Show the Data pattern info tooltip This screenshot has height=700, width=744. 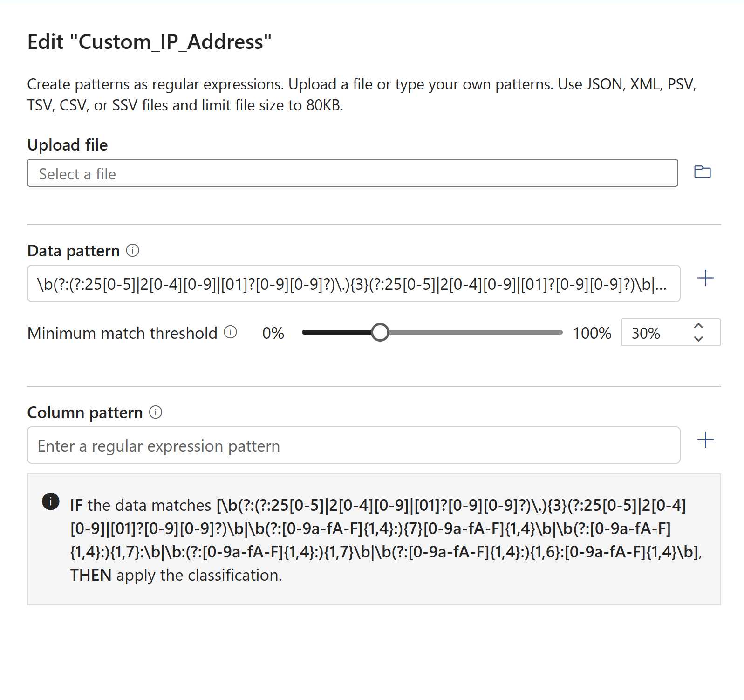[x=133, y=250]
